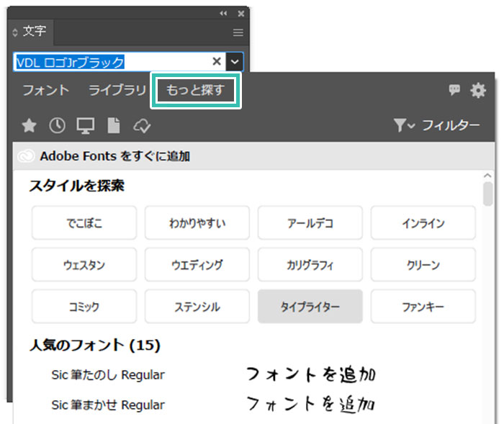Screen dimensions: 504x424
Task: Click the star favorites filter icon
Action: 29,126
